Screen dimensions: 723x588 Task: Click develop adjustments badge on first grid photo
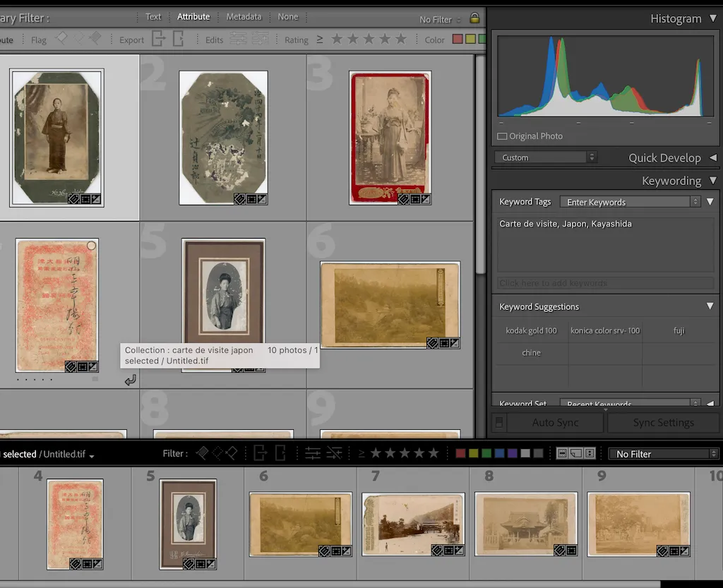tap(96, 199)
